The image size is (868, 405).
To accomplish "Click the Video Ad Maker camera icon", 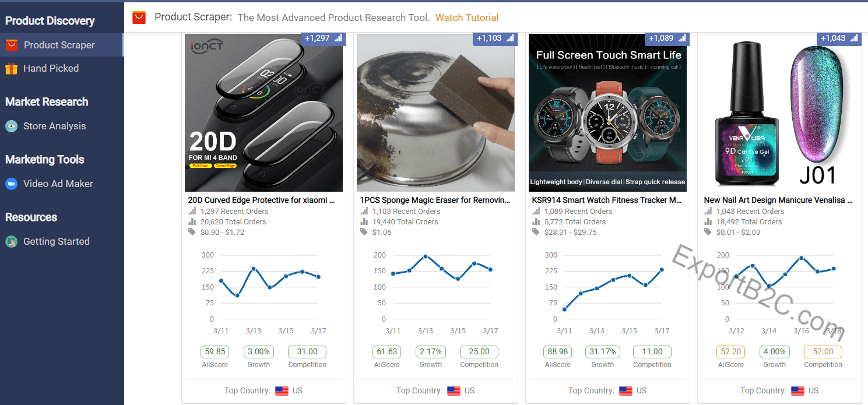I will point(12,184).
